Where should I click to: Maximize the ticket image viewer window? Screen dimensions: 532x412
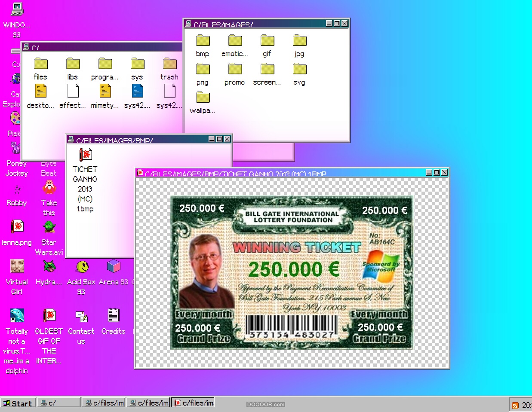point(437,172)
